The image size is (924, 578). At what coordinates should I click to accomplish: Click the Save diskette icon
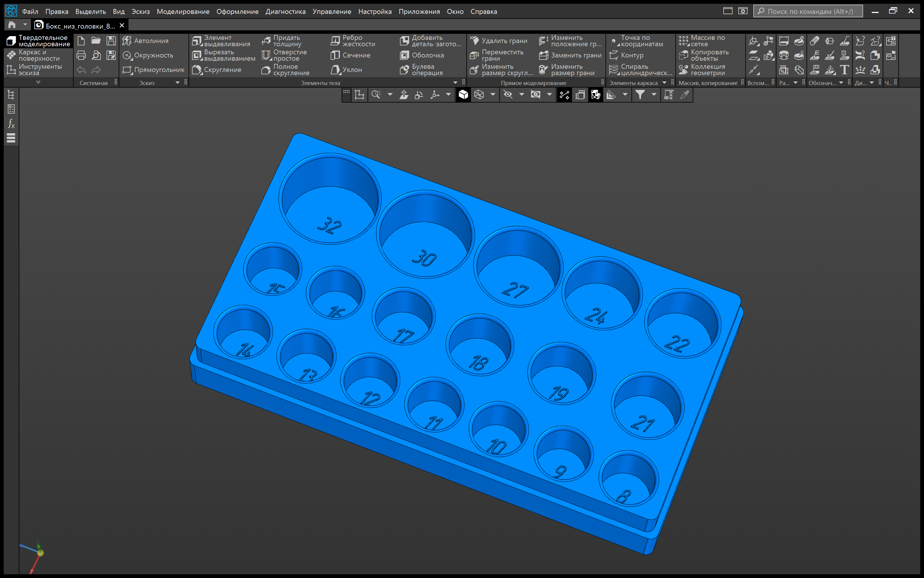pyautogui.click(x=111, y=40)
